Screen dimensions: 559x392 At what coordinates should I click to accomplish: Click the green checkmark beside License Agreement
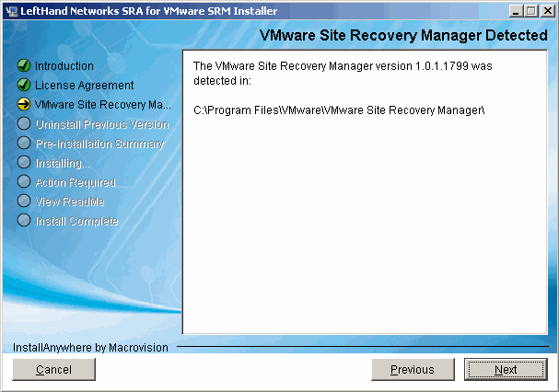(24, 86)
